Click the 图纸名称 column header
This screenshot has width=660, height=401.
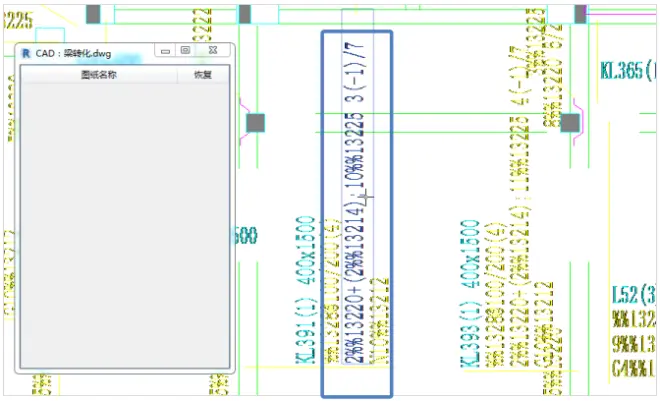99,75
